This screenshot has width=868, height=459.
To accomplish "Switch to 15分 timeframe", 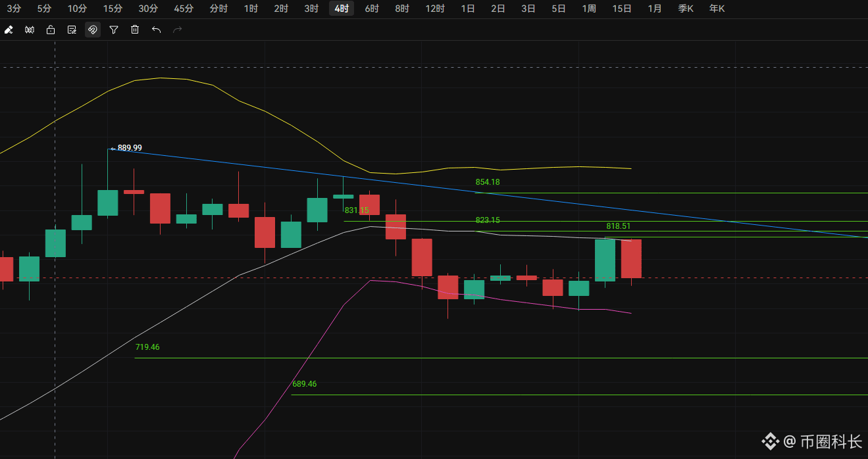I will (x=113, y=9).
